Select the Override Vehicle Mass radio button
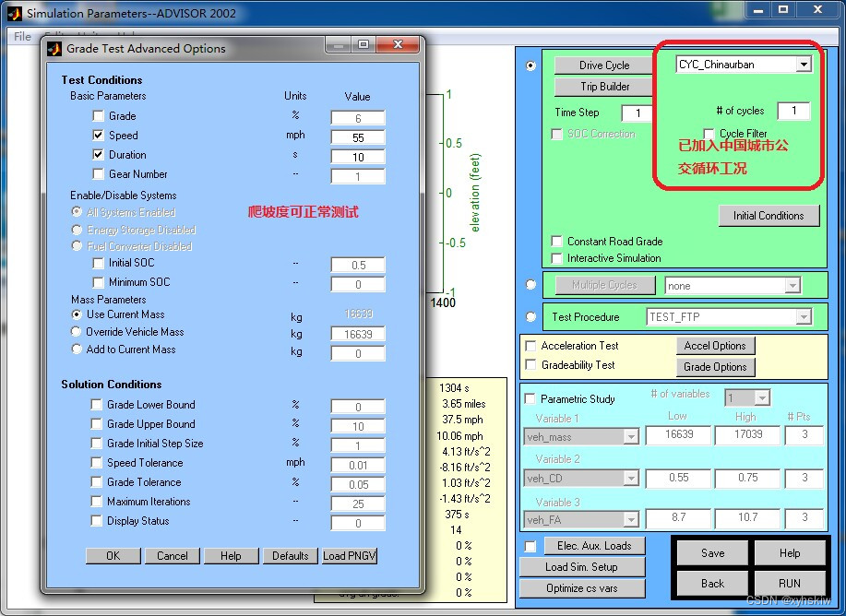846x616 pixels. (75, 331)
